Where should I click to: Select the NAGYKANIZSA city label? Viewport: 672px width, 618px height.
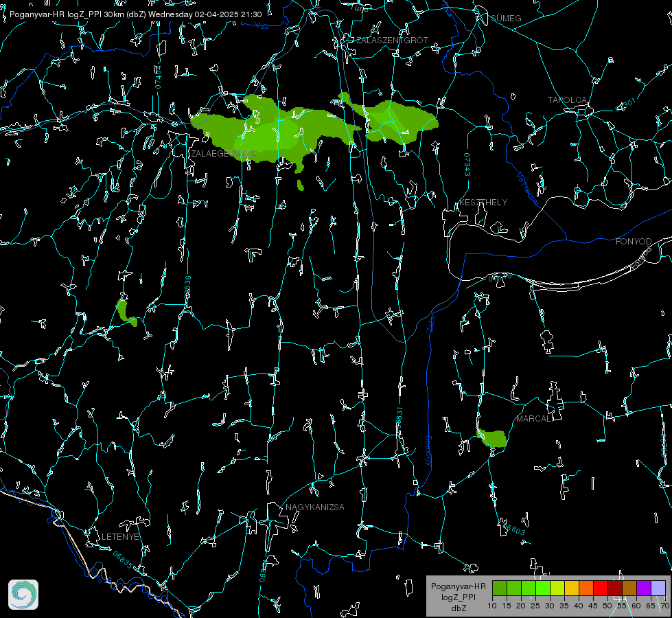point(315,507)
